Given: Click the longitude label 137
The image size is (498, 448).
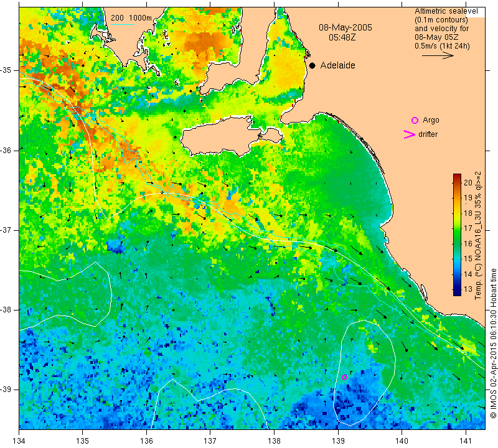Looking at the screenshot, I should click(210, 441).
